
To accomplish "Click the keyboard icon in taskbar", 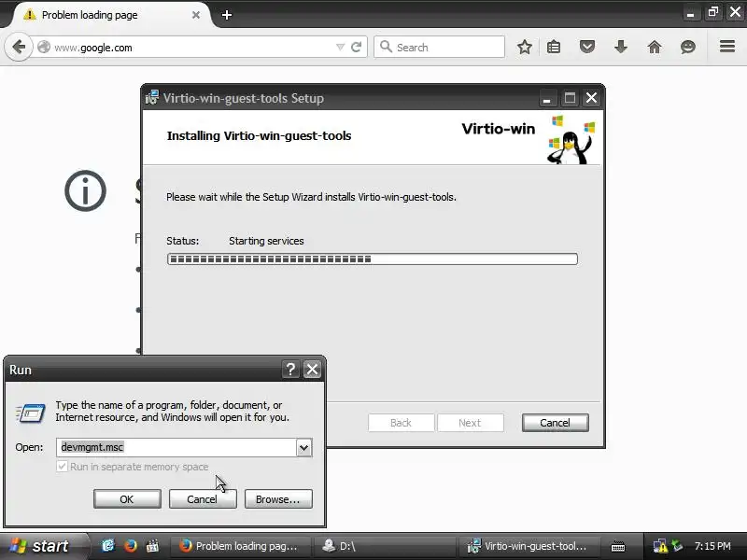I will 618,546.
